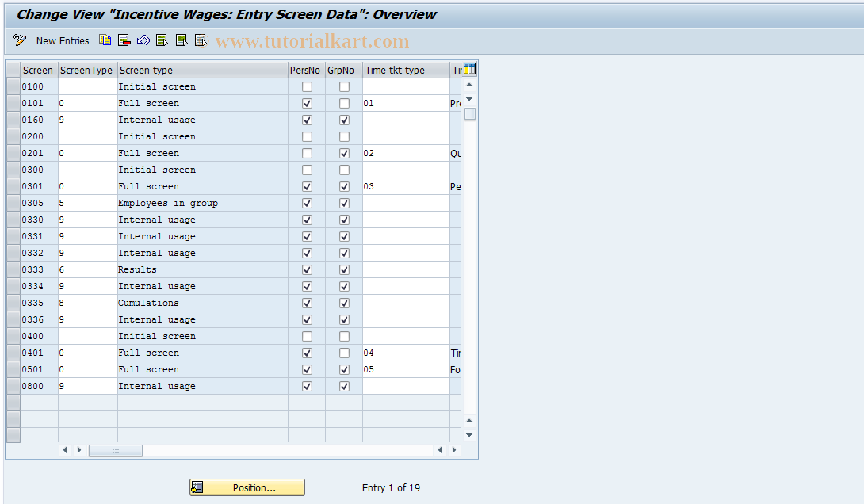Uncheck GrpNo checkbox for screen 0305
Viewport: 864px width, 504px height.
[x=344, y=203]
